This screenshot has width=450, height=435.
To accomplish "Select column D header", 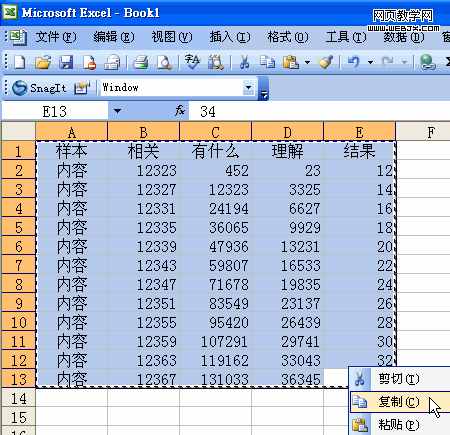I will coord(288,132).
